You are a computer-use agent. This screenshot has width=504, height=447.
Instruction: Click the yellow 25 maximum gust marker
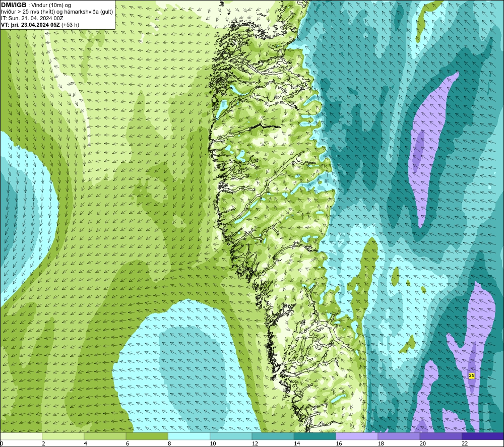[x=472, y=375]
